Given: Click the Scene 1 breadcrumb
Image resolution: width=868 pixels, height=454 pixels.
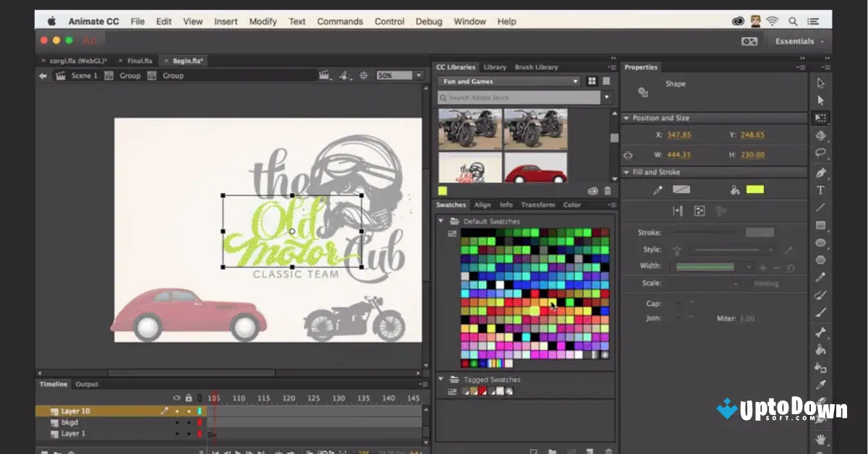Looking at the screenshot, I should 84,75.
